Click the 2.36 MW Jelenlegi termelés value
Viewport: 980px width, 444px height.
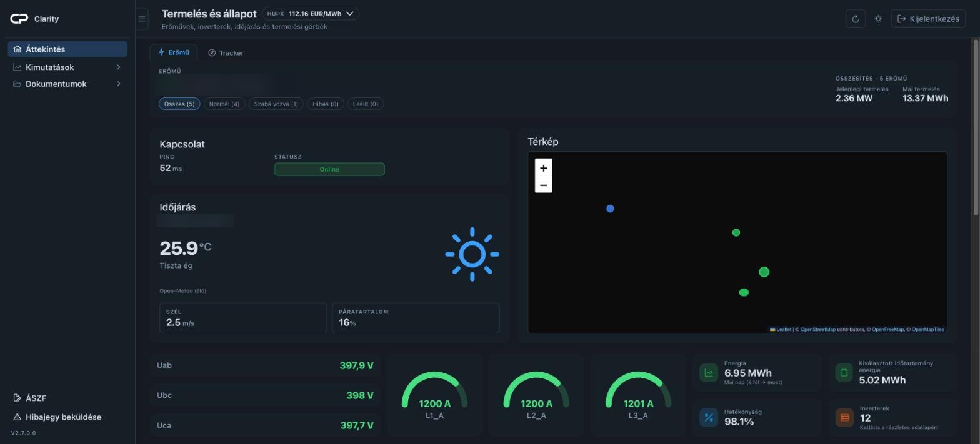[854, 98]
